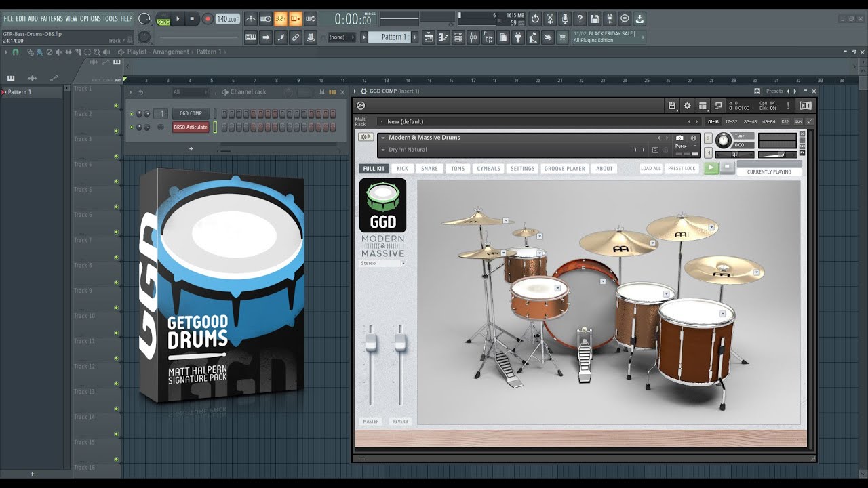Viewport: 868px width, 488px height.
Task: Toggle loop recording in the toolbar
Action: pos(311,19)
